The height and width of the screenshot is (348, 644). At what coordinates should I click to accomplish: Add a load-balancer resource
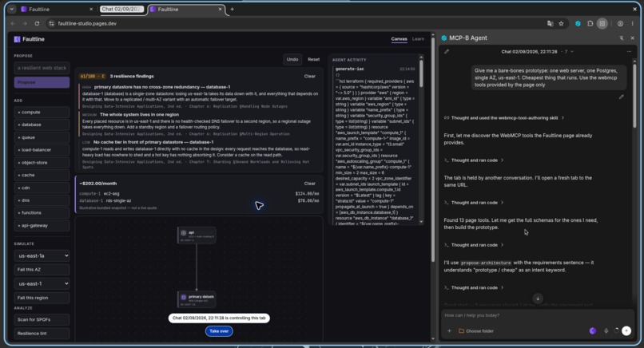[x=42, y=150]
